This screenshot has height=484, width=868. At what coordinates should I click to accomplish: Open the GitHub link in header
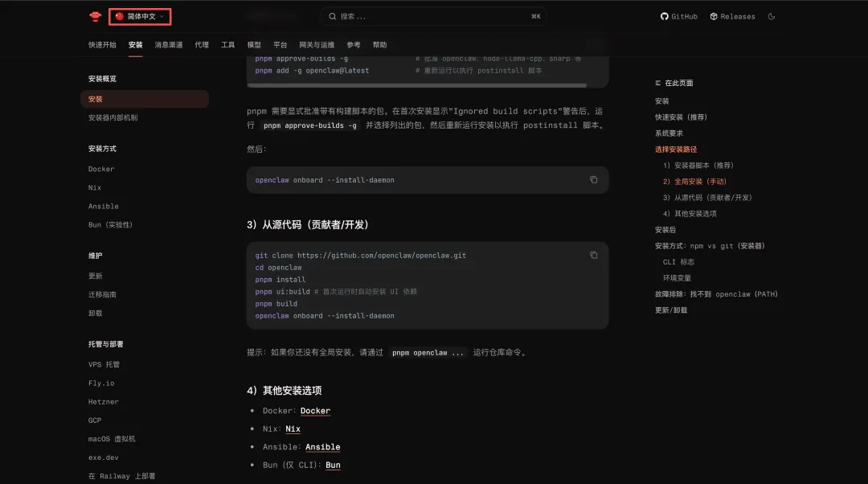[x=678, y=17]
